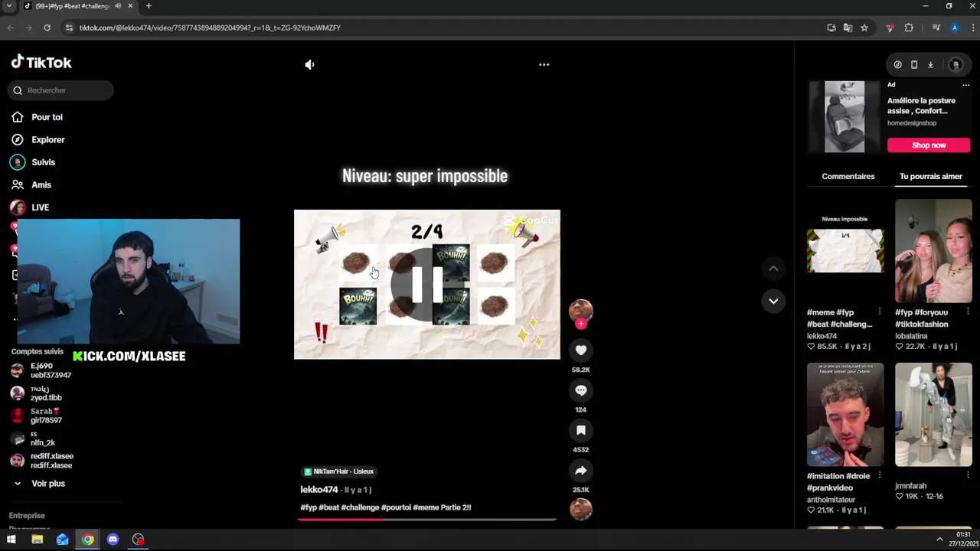The height and width of the screenshot is (551, 980).
Task: Click the phone app icon in header
Action: [914, 65]
